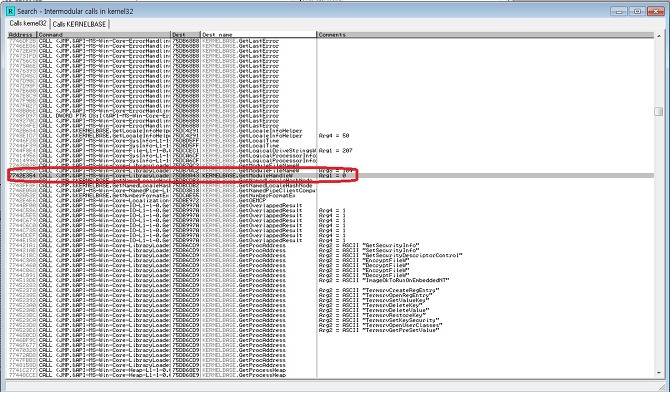This screenshot has width=670, height=393.
Task: Select the "TermsrvOpenUserClasses" comment
Action: 382,325
